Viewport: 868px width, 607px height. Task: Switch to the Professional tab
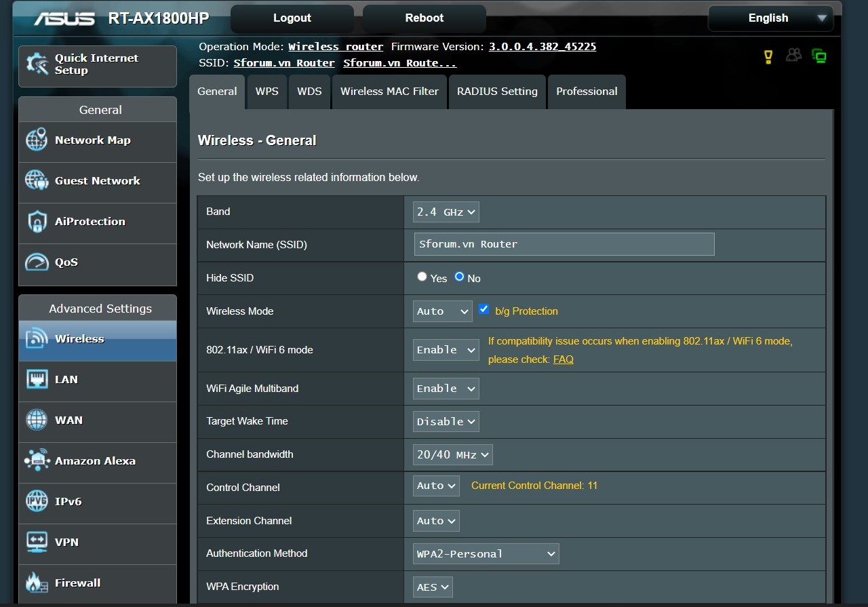(x=587, y=92)
